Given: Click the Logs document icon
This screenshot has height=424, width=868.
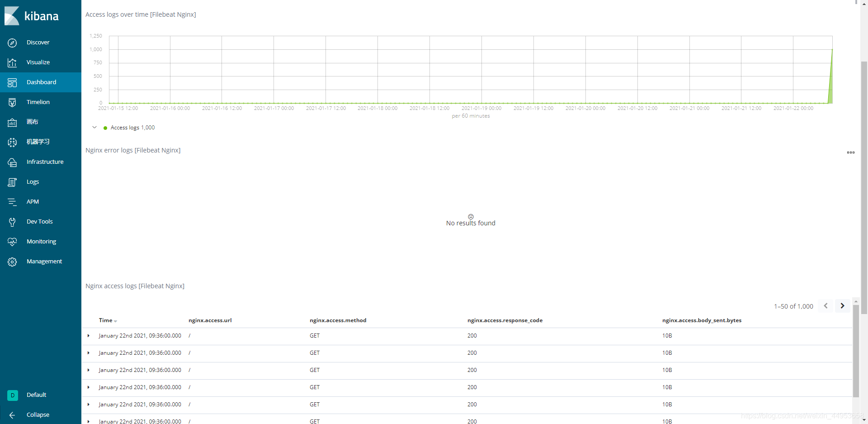Looking at the screenshot, I should pyautogui.click(x=12, y=182).
